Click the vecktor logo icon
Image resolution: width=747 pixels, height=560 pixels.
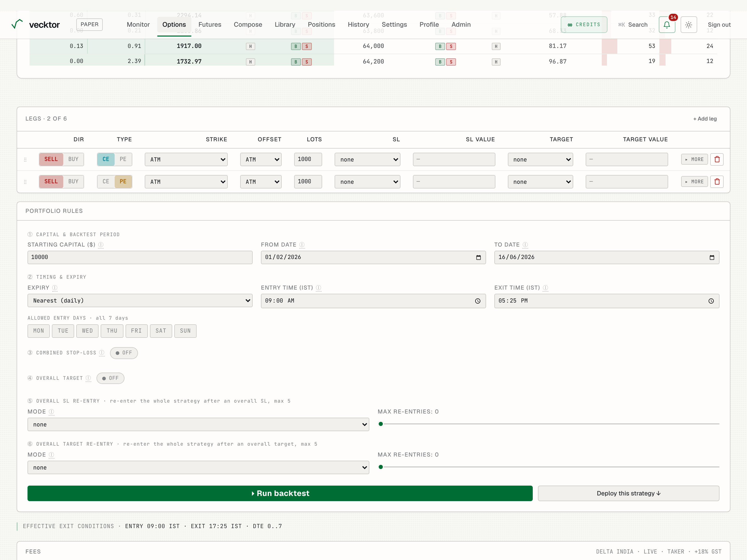(x=17, y=24)
